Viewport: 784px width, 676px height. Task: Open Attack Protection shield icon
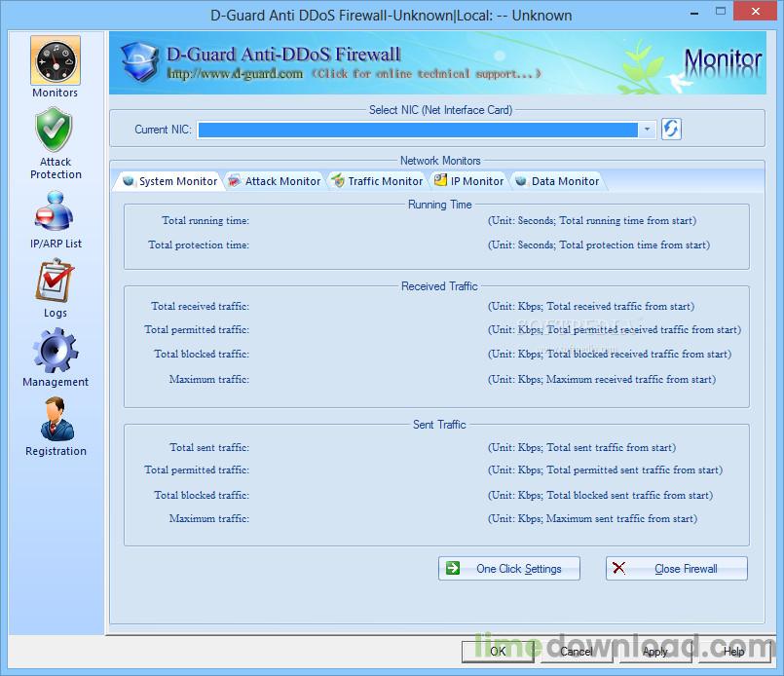point(54,130)
